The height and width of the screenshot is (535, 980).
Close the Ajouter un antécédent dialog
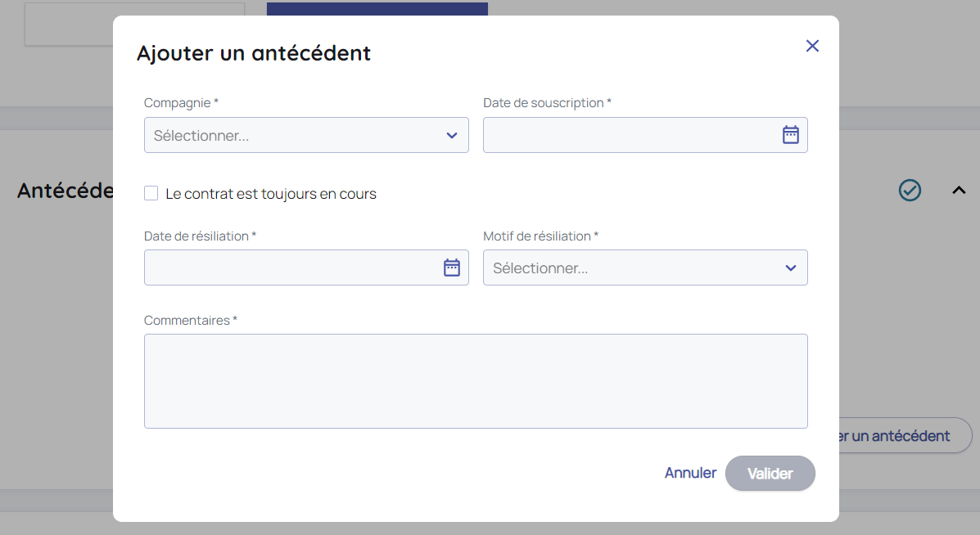pyautogui.click(x=812, y=46)
